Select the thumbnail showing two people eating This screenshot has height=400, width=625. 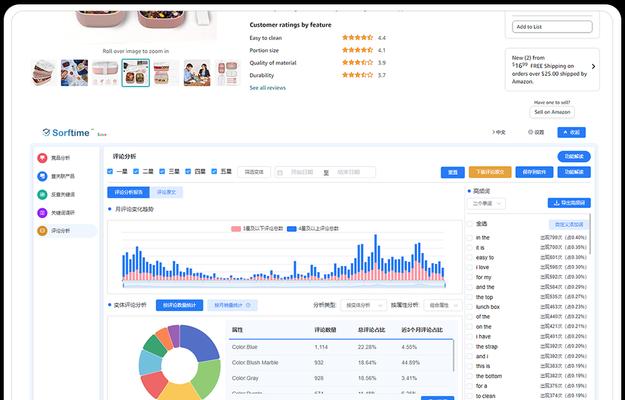[x=197, y=73]
